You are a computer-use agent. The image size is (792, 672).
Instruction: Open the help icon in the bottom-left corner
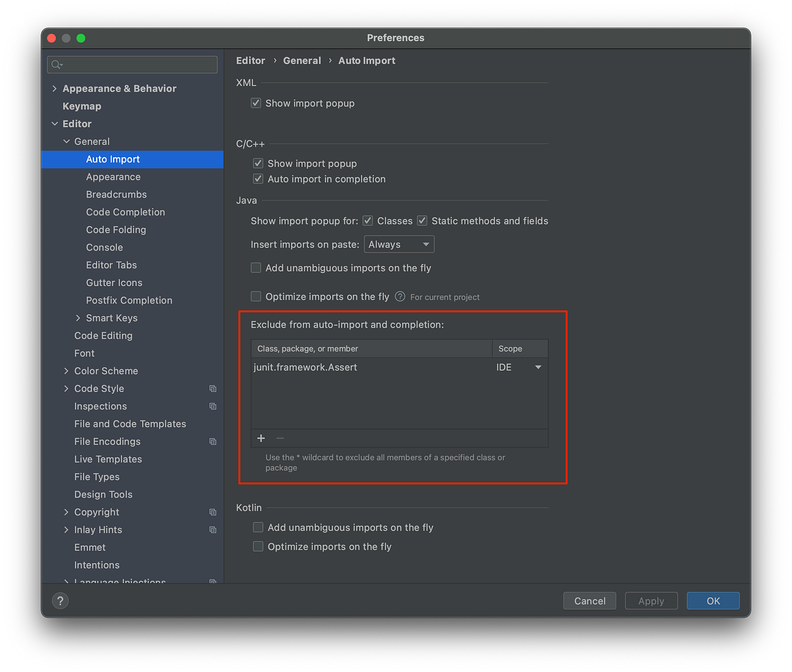click(x=61, y=600)
